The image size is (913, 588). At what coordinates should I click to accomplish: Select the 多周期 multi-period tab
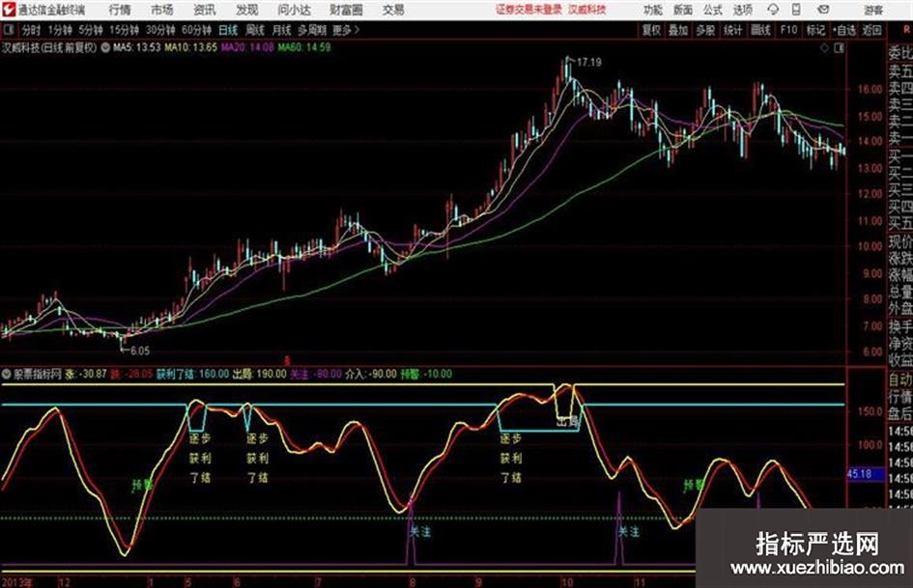311,30
